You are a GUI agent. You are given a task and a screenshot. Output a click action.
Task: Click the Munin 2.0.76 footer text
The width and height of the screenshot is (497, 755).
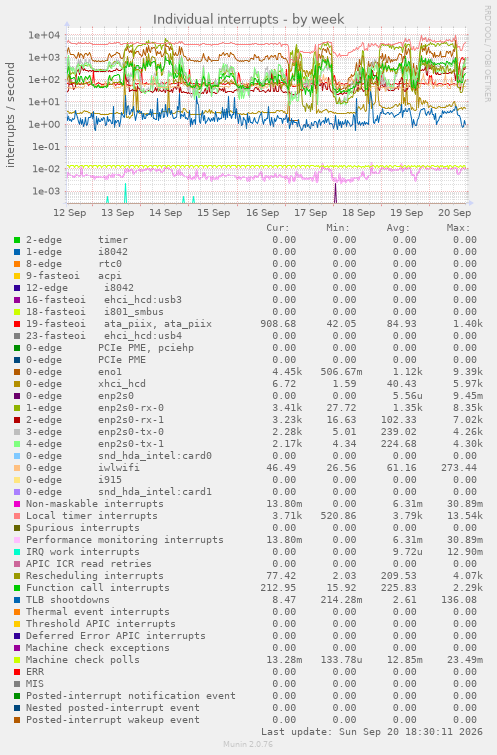[x=248, y=744]
